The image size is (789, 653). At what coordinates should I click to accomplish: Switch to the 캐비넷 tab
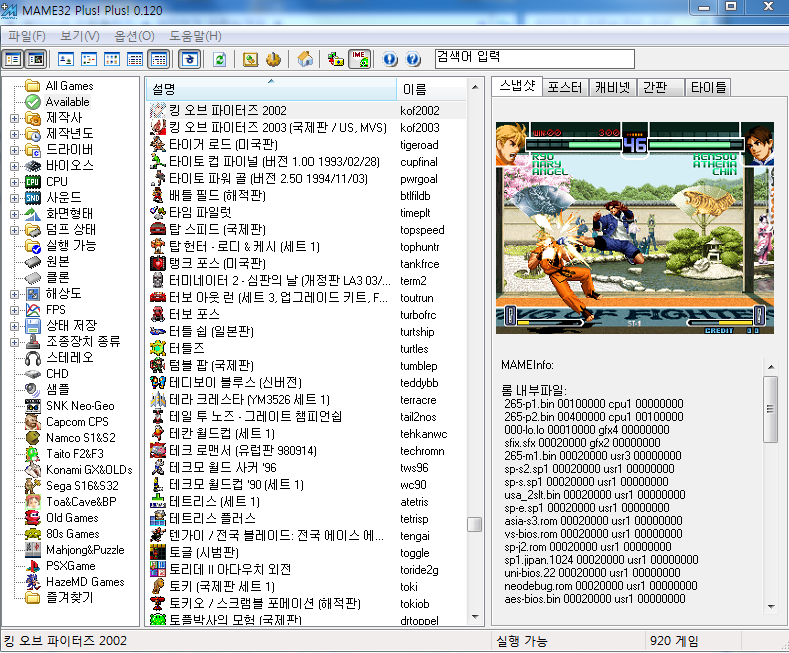(x=612, y=88)
